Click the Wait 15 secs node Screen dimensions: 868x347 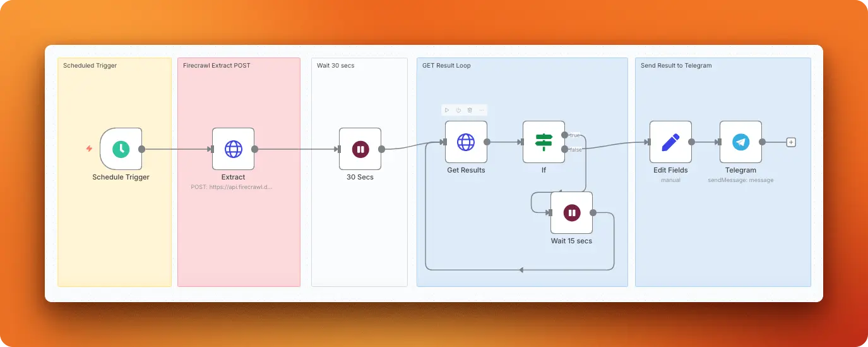571,213
